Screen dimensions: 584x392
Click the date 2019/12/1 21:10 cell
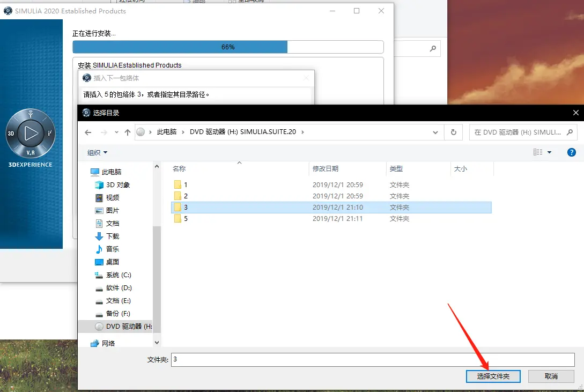tap(337, 208)
